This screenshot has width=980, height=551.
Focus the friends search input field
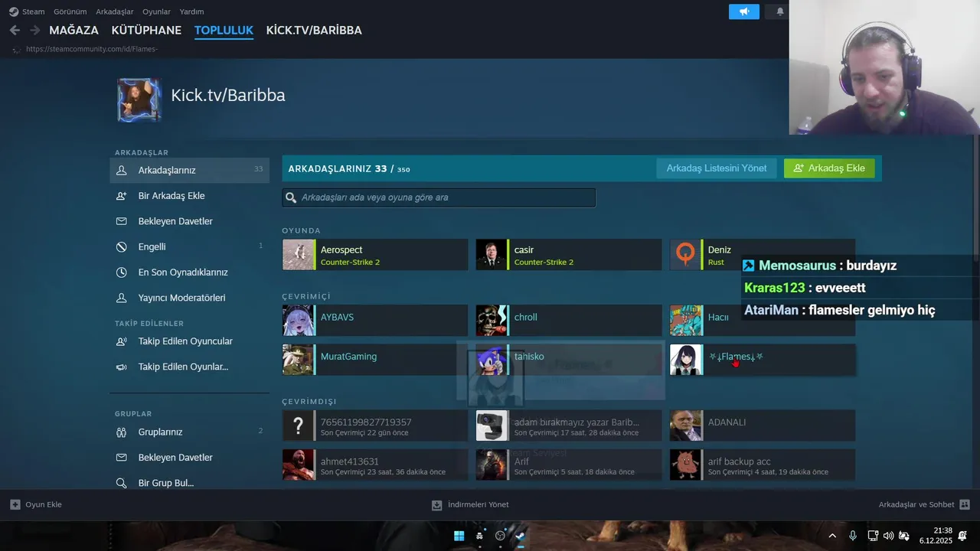coord(439,197)
